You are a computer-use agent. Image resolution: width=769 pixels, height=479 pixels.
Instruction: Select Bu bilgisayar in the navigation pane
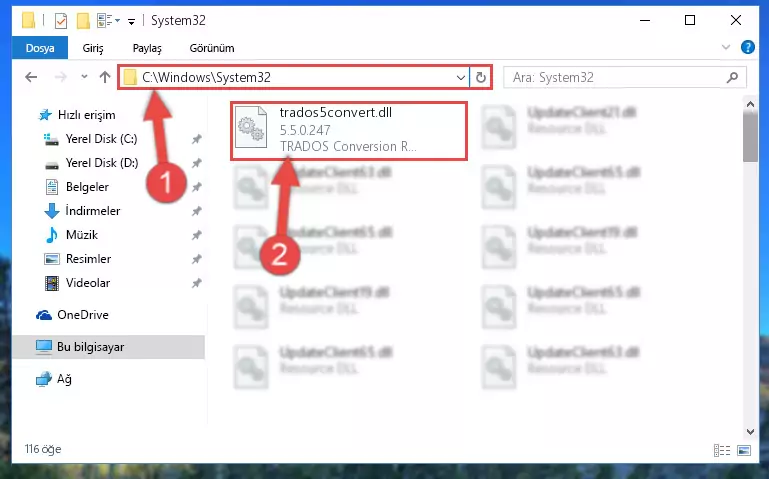108,347
